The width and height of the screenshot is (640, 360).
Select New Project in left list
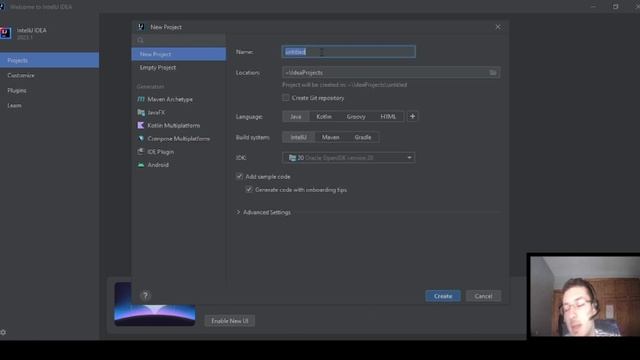[x=179, y=54]
